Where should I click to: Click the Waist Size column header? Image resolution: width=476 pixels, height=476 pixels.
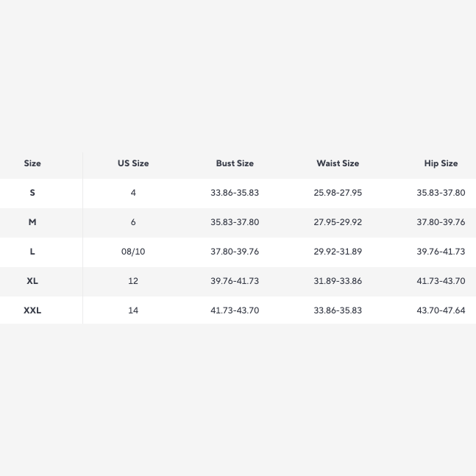pos(338,163)
